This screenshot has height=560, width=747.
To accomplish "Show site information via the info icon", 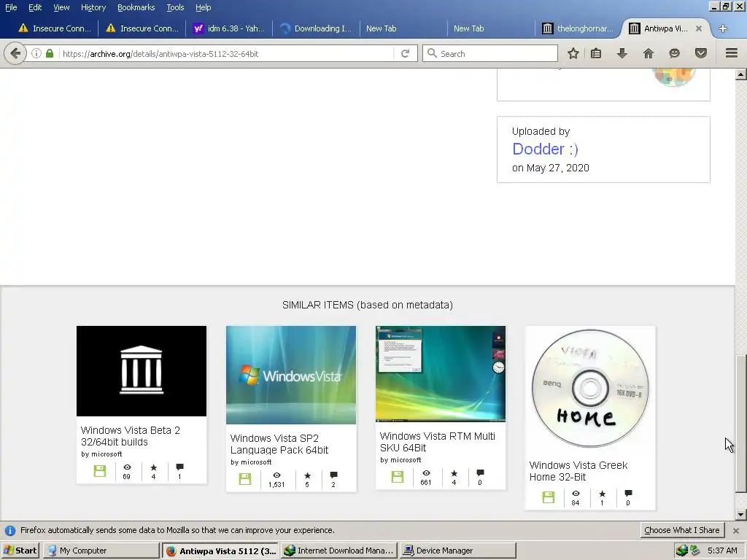I will pos(36,53).
